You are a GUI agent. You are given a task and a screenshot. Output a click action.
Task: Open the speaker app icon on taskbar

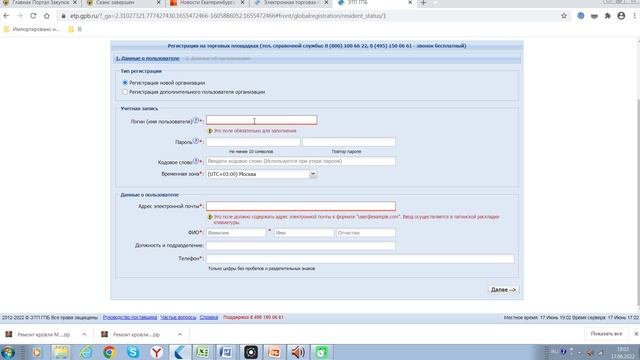pos(298,352)
